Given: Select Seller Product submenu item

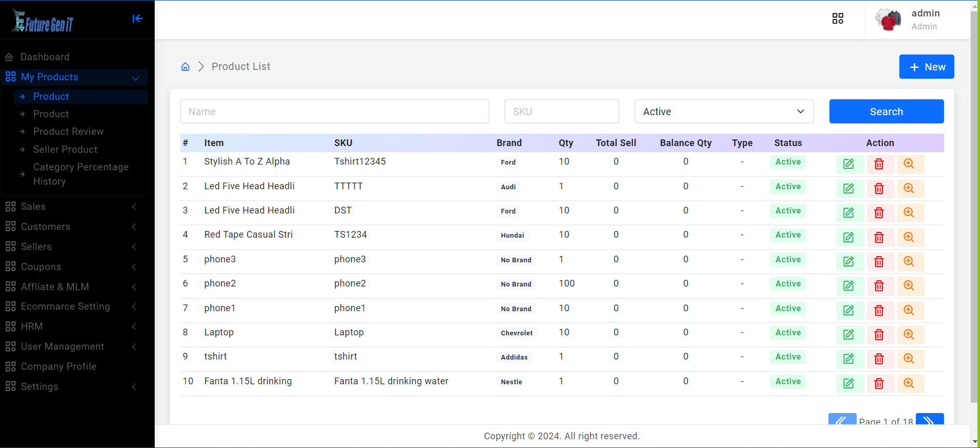Looking at the screenshot, I should [65, 150].
